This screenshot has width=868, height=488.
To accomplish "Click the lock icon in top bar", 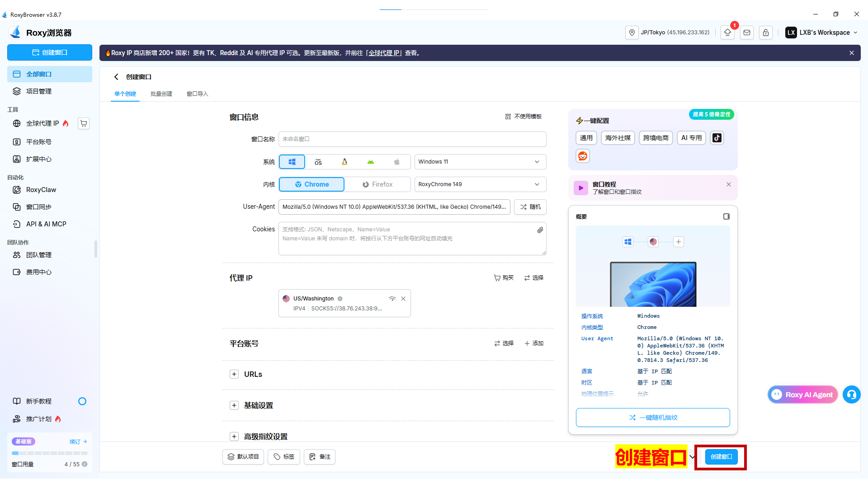I will point(766,33).
